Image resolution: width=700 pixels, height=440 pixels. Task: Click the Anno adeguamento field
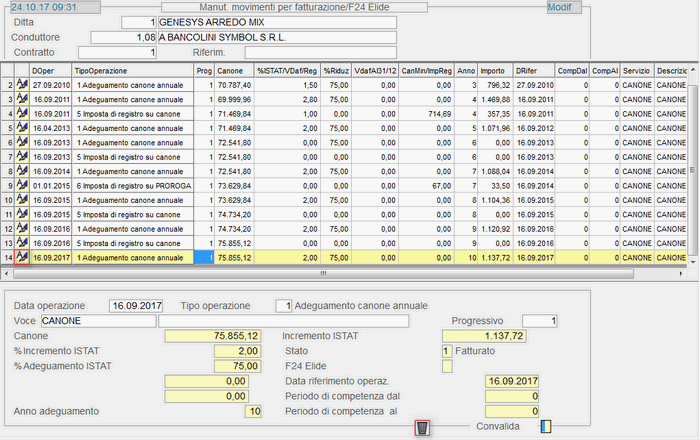click(253, 411)
